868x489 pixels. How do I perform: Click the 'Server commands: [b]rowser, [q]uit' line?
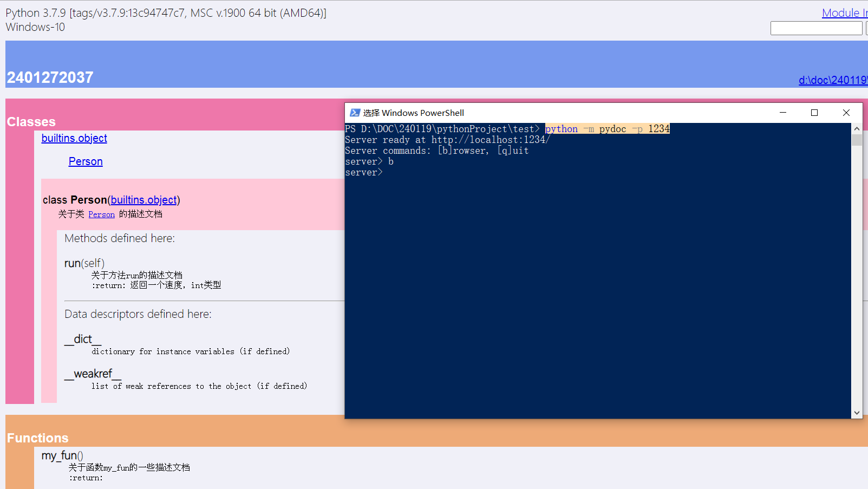point(437,151)
